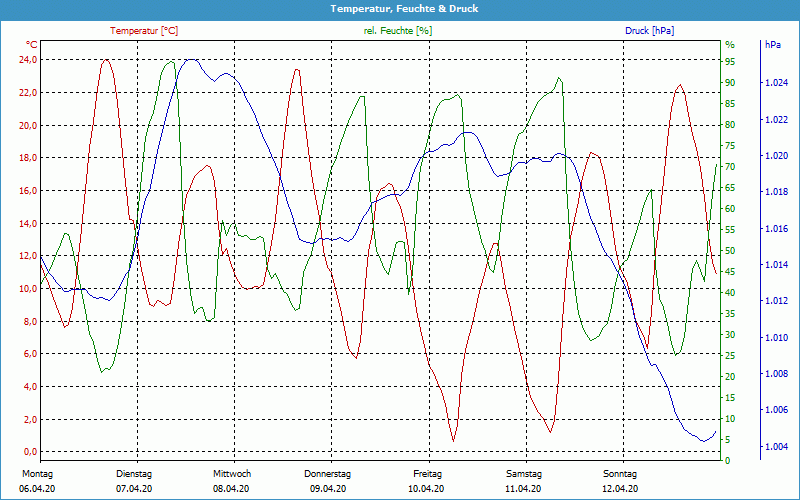The width and height of the screenshot is (800, 500).
Task: Click the '24.0' temperature axis value
Action: click(28, 60)
